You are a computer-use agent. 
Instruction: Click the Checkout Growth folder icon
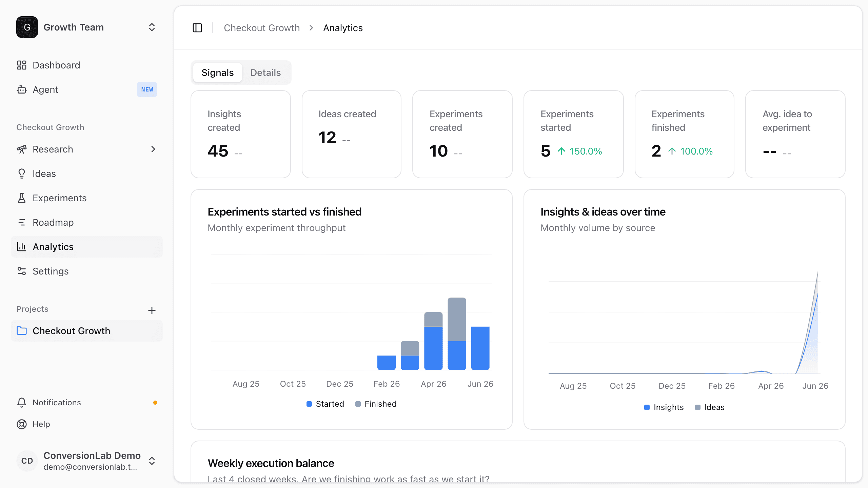tap(22, 331)
